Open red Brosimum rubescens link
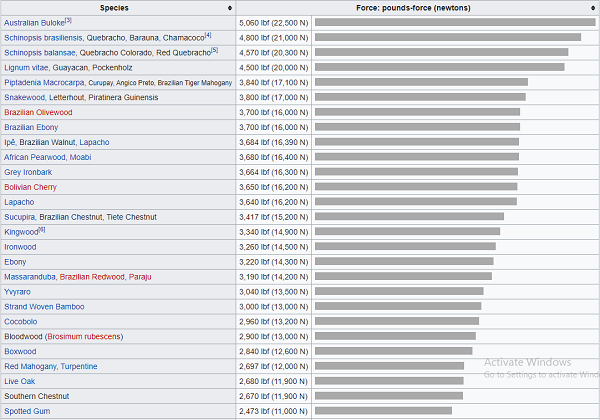Screen dimensions: 600x420 tap(84, 337)
